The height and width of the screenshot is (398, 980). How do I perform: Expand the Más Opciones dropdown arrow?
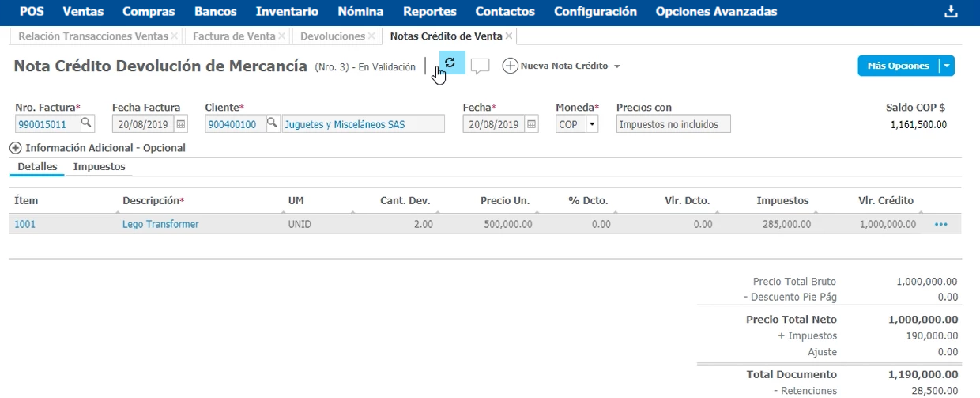(x=947, y=66)
